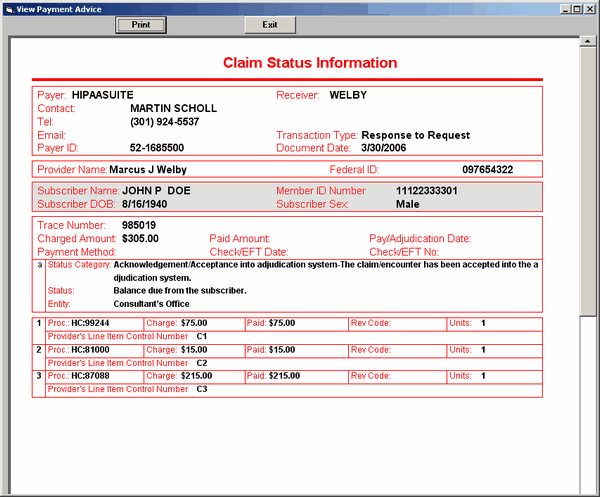Click procedure code HC:99244 in line 1
This screenshot has height=497, width=600.
click(x=90, y=323)
